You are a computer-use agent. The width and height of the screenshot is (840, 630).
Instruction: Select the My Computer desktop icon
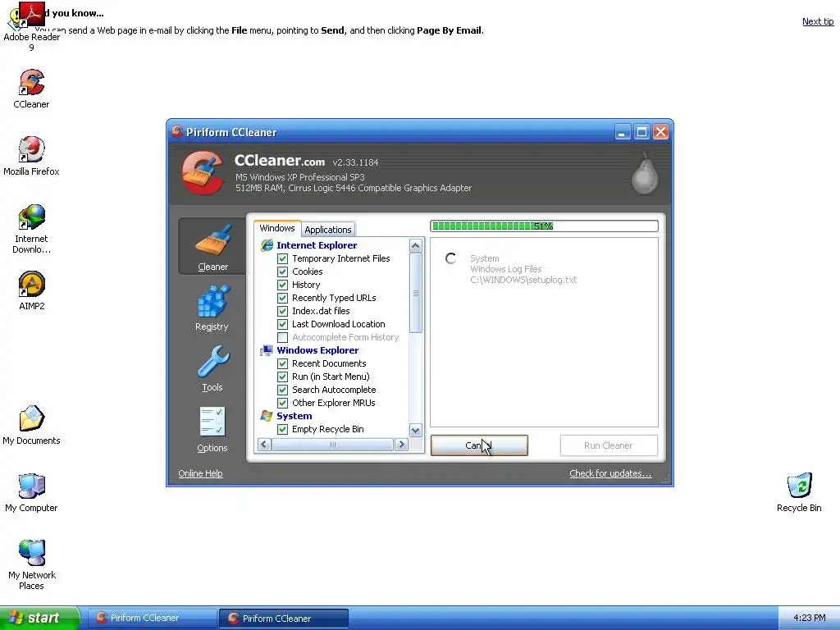coord(31,493)
